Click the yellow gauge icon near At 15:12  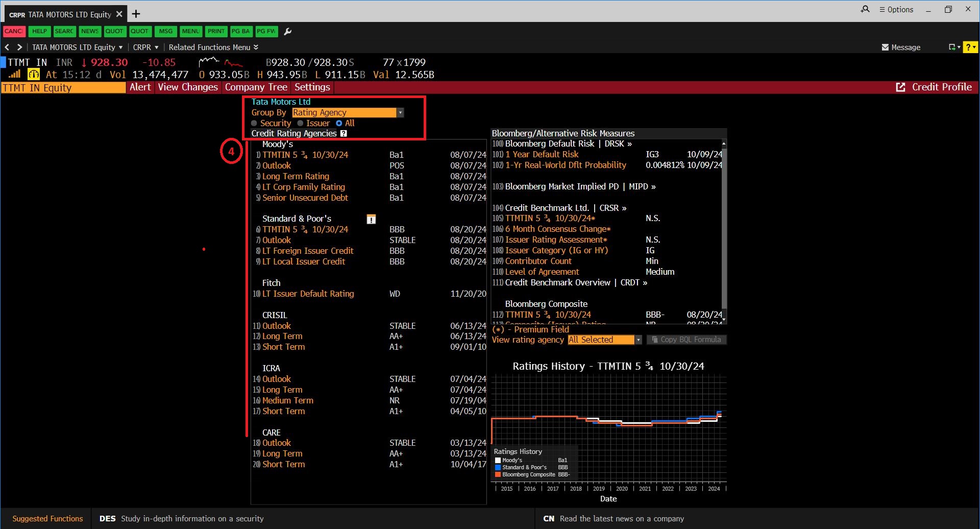click(34, 75)
